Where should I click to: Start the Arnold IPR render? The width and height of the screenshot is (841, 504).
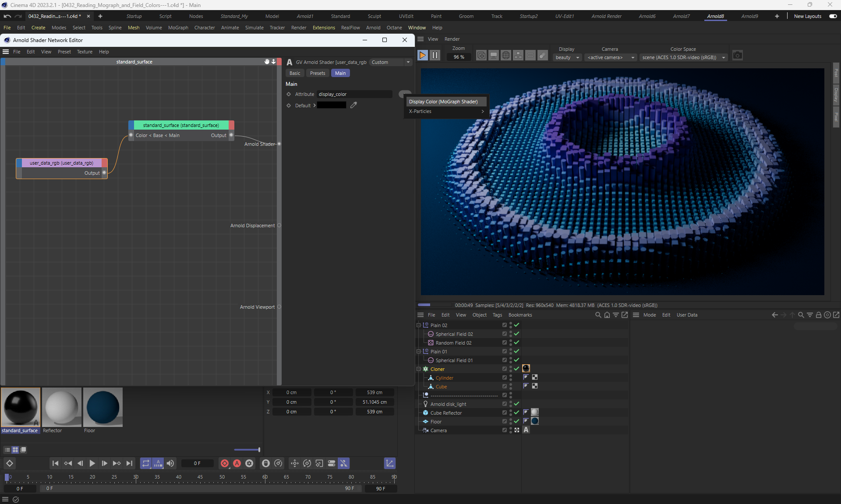423,56
